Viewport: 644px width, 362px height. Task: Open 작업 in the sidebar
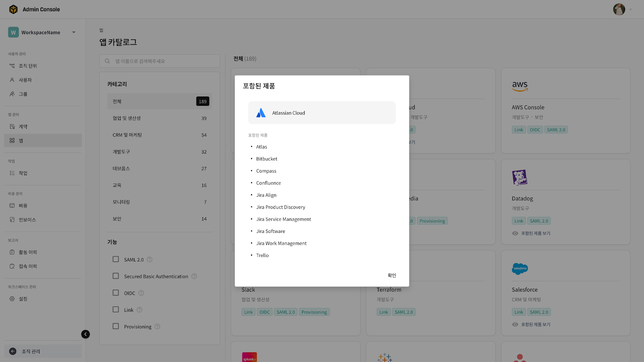(43, 173)
